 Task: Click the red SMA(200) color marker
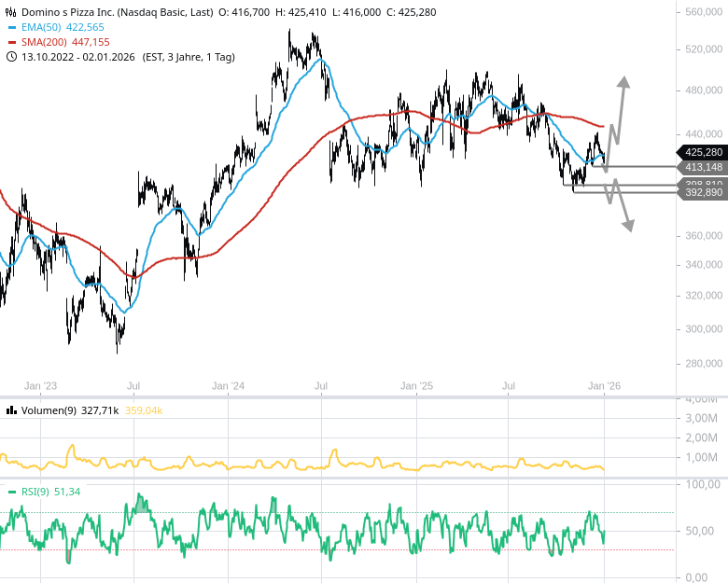tap(11, 42)
